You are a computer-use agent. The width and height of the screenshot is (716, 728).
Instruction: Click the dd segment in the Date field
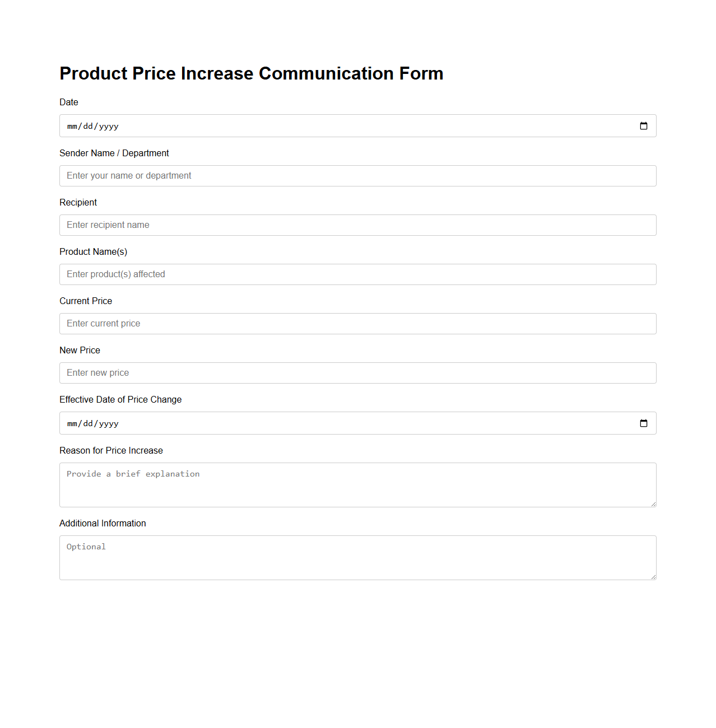pyautogui.click(x=88, y=126)
